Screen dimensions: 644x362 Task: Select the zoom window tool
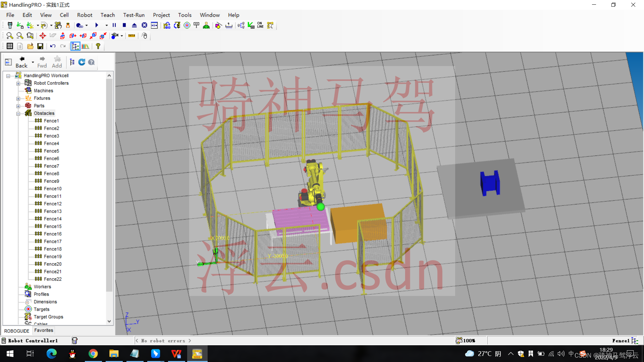click(30, 36)
